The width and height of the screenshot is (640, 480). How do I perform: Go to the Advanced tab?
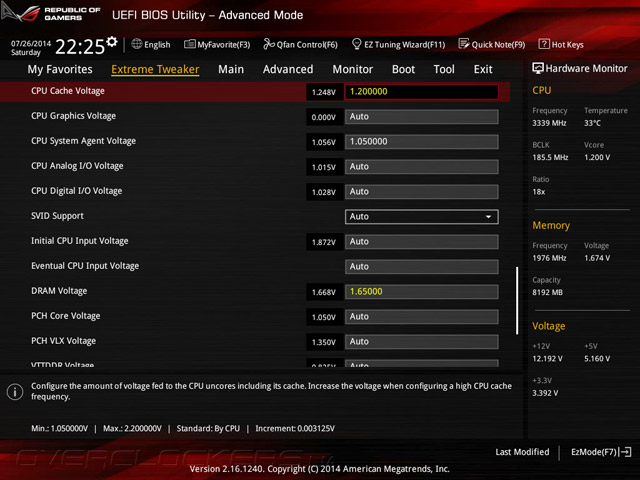[x=288, y=69]
